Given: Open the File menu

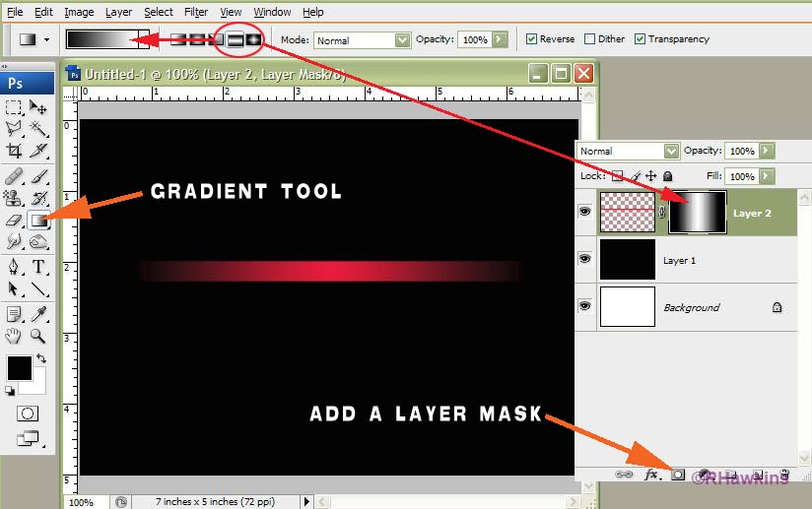Looking at the screenshot, I should (x=15, y=12).
